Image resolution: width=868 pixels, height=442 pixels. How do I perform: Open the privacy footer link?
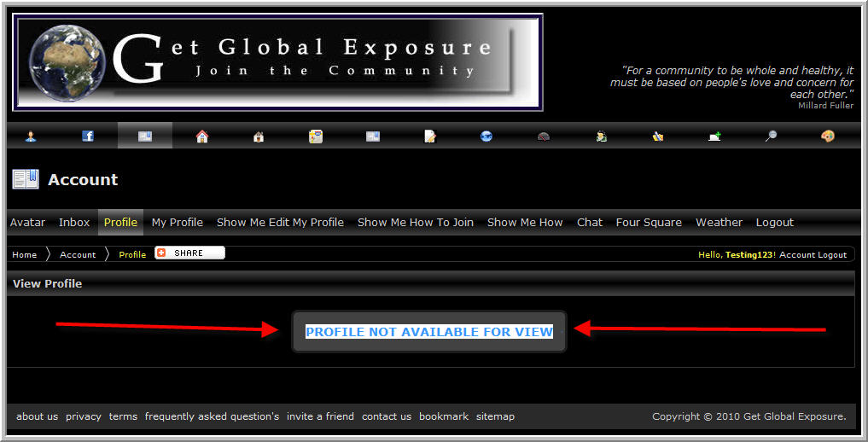(84, 416)
